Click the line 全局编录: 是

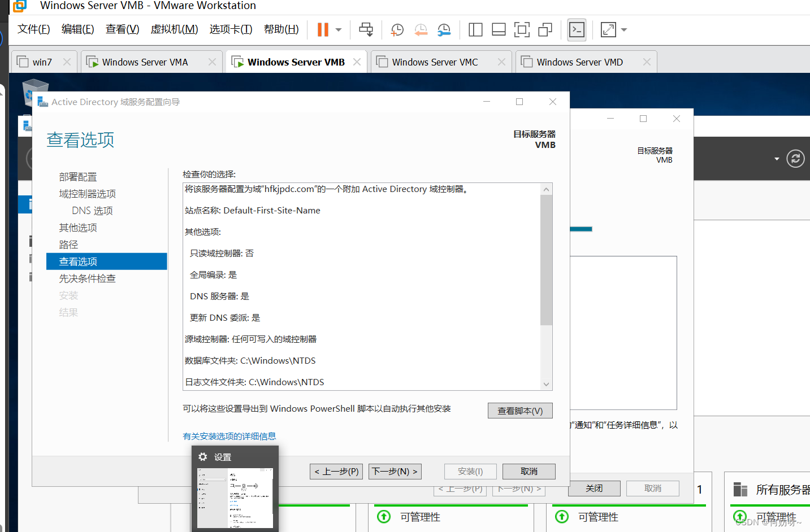click(x=213, y=275)
